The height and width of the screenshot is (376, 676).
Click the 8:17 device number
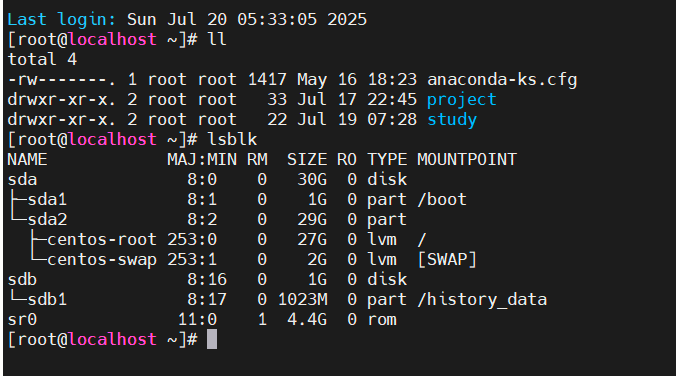click(x=207, y=300)
